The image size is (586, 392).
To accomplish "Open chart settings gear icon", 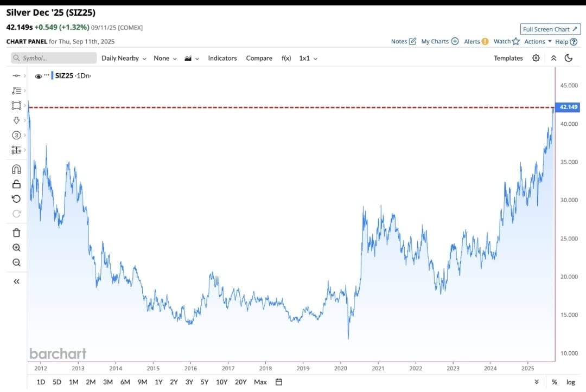I will (x=536, y=58).
